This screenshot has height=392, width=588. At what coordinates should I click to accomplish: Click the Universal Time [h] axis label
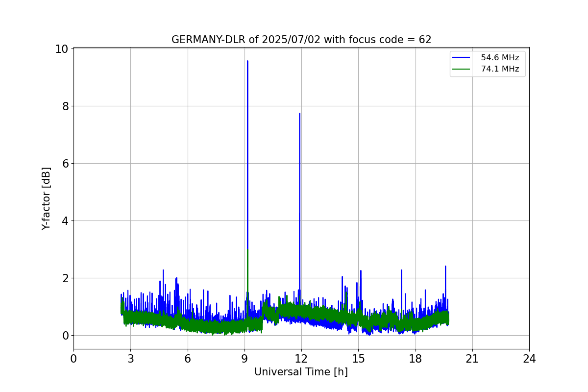[301, 372]
